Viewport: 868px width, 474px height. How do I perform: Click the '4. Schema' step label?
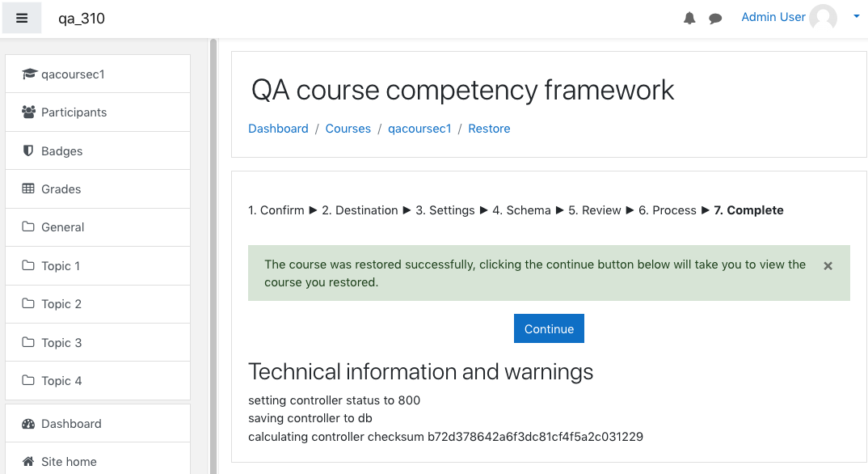pyautogui.click(x=521, y=210)
